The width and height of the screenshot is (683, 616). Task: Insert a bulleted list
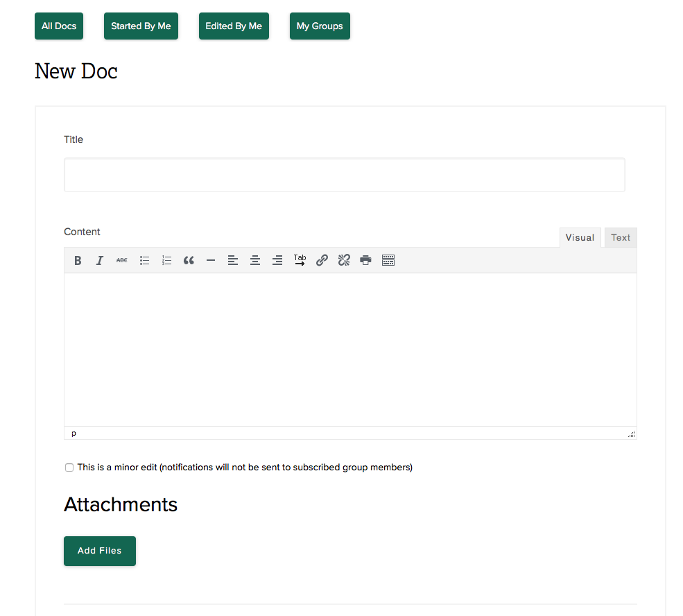point(144,261)
